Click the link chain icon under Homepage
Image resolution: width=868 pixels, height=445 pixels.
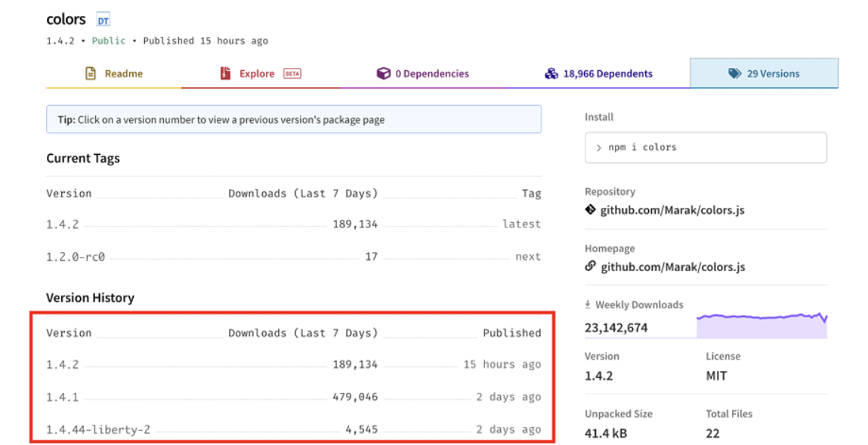(x=590, y=266)
